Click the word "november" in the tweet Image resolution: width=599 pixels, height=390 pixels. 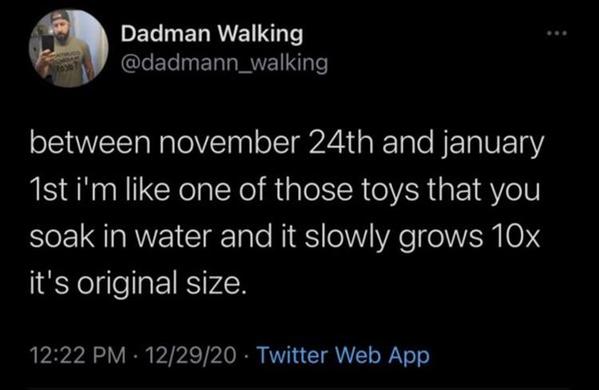(228, 142)
